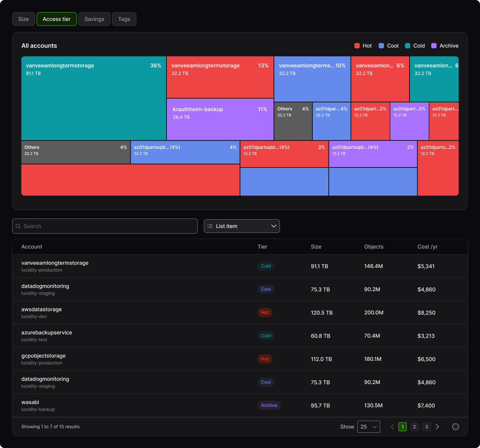Viewport: 480px width, 448px height.
Task: Click the Account column header
Action: tap(32, 247)
